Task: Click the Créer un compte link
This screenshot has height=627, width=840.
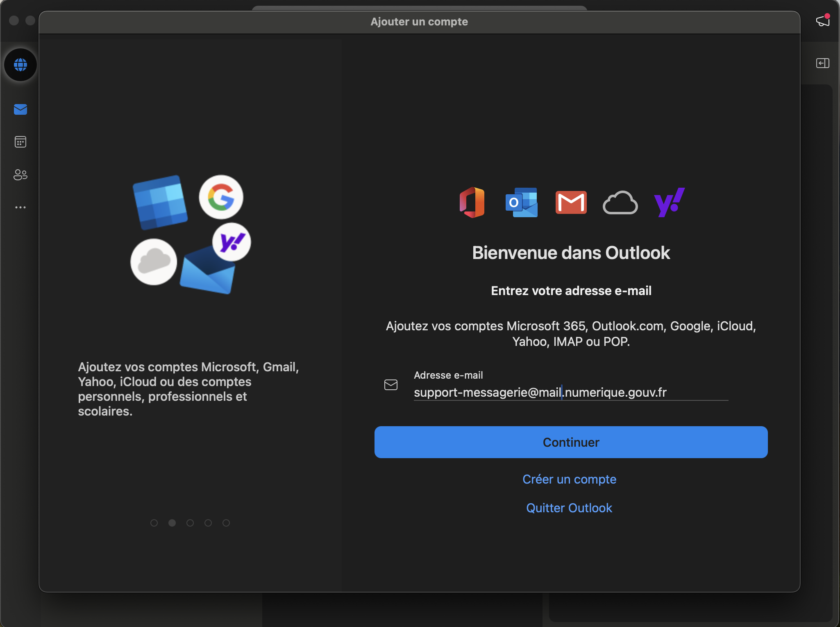Action: click(570, 479)
